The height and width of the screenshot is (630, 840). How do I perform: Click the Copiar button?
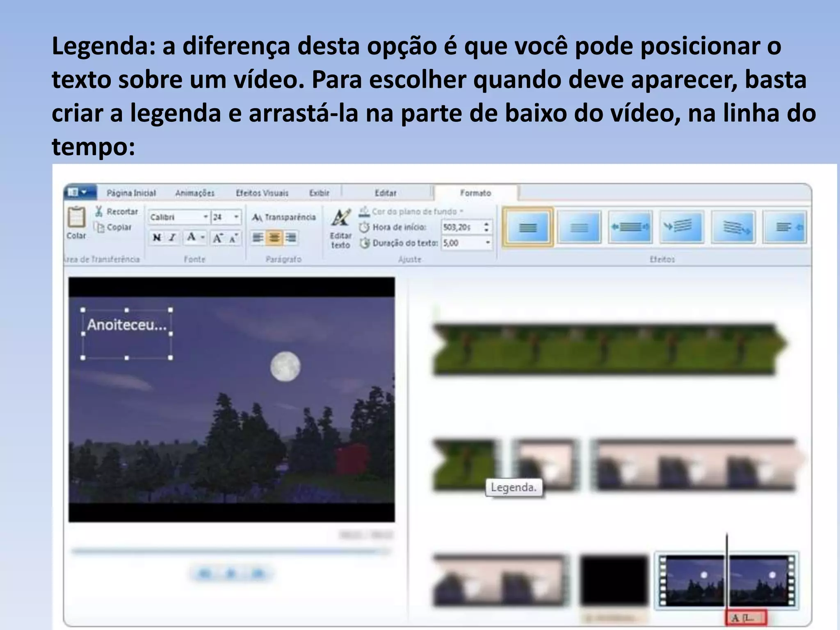pos(113,227)
